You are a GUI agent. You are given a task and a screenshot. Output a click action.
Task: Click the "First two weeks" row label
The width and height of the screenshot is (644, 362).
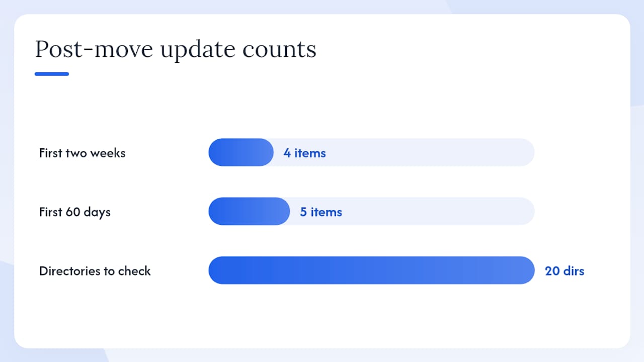point(83,153)
